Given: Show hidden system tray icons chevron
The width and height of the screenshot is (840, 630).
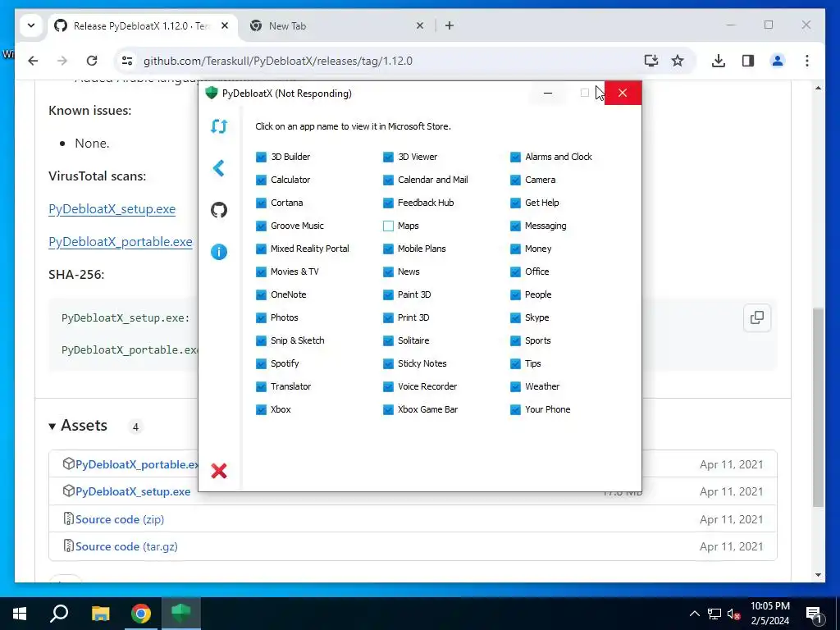Looking at the screenshot, I should pyautogui.click(x=694, y=614).
